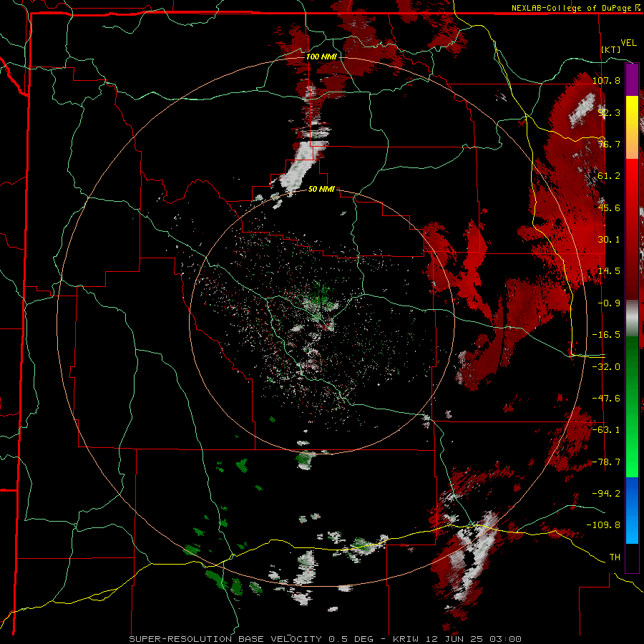This screenshot has width=644, height=644.
Task: Click the 107.8 value on velocity scale
Action: tap(606, 80)
